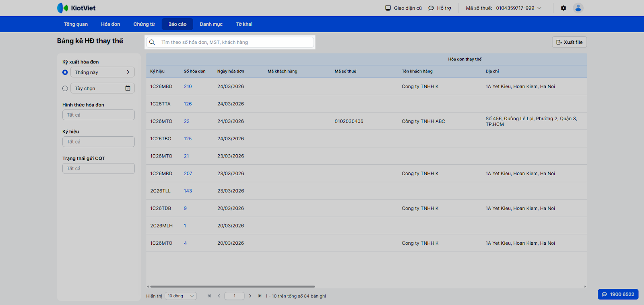Open the Hóa đơn menu tab
The width and height of the screenshot is (644, 305).
110,24
